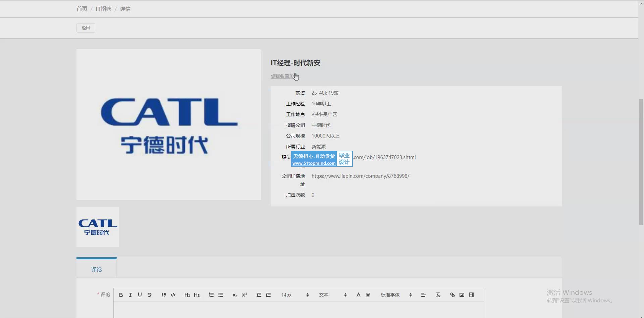
Task: Toggle bold formatting in comment editor
Action: (121, 295)
